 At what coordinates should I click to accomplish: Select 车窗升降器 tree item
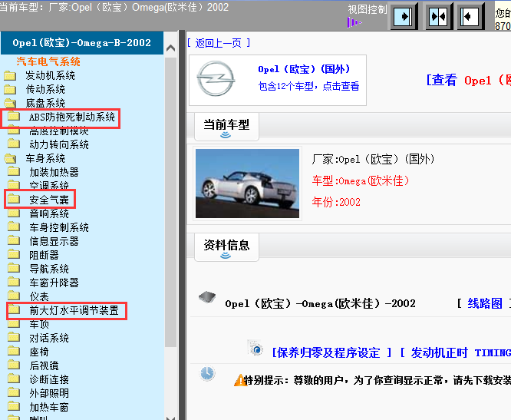[x=54, y=283]
